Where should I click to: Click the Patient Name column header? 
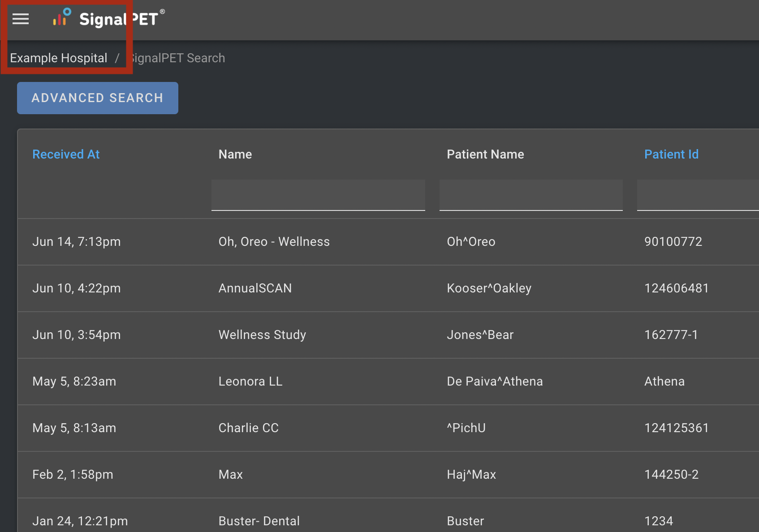[485, 154]
